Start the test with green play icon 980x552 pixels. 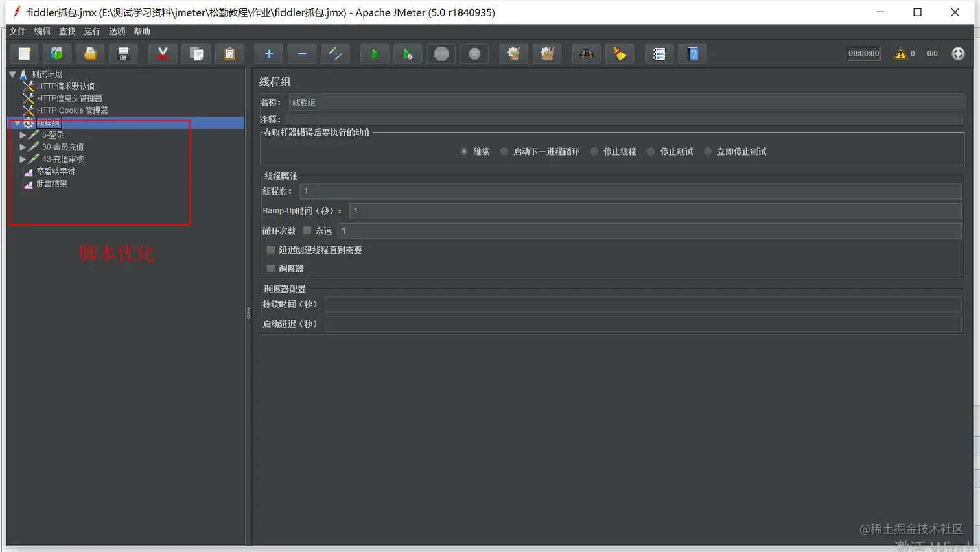[375, 54]
